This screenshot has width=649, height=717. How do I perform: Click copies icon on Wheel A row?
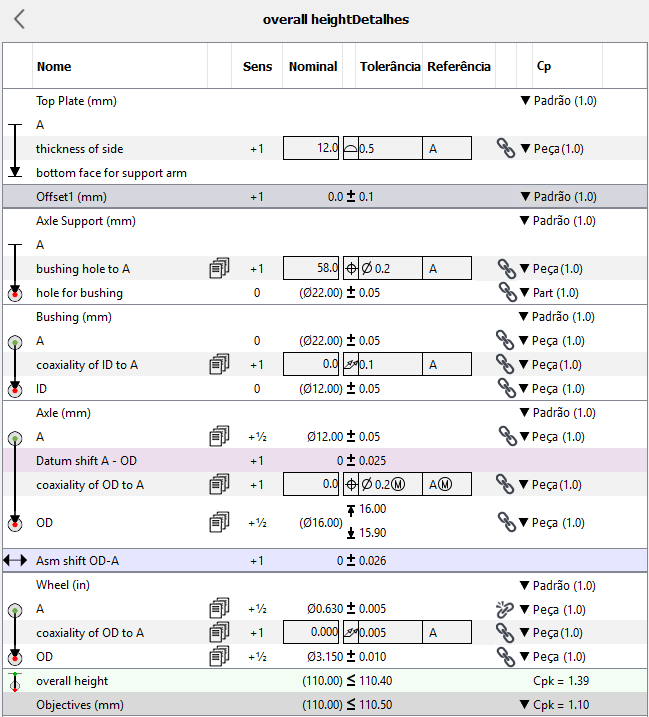click(219, 609)
